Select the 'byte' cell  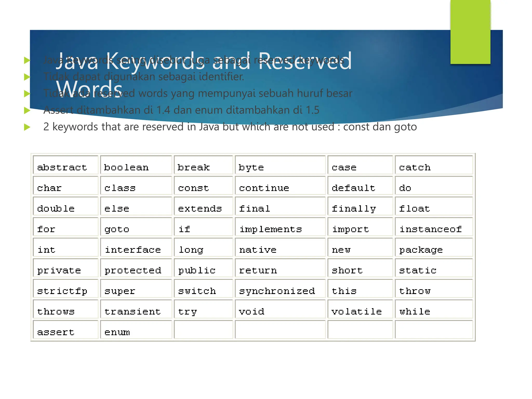point(280,165)
